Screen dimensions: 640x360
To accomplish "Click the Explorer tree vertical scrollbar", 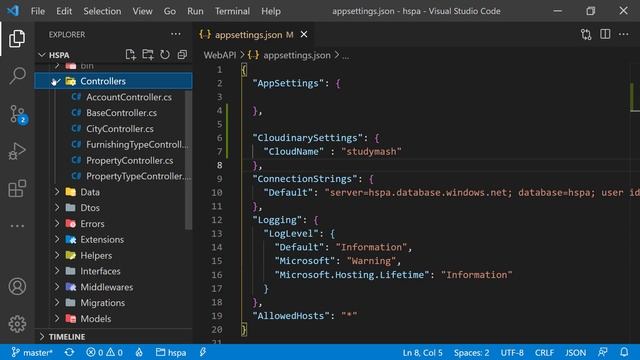I will [x=189, y=159].
